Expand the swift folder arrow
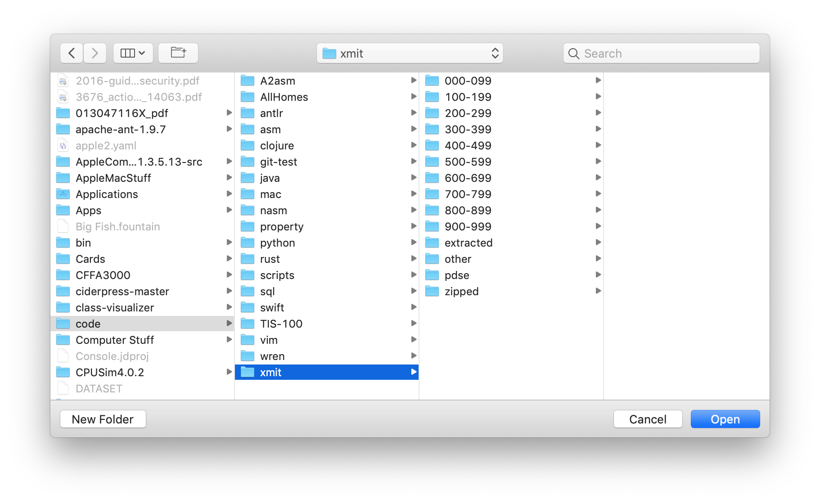 click(414, 307)
